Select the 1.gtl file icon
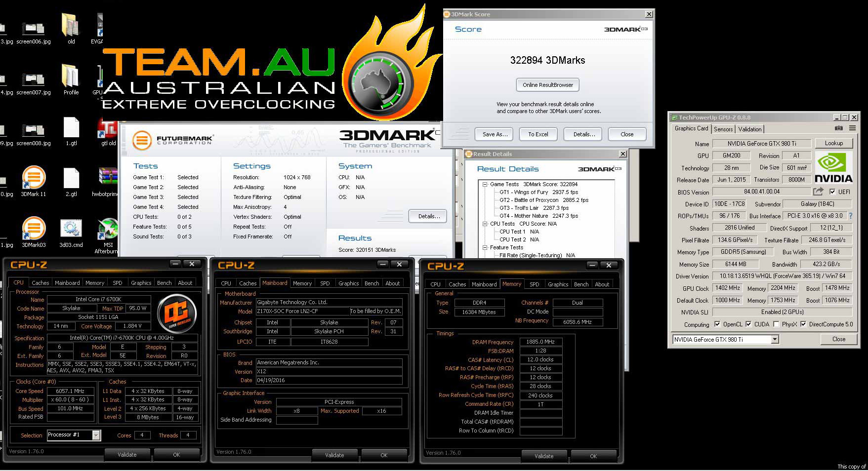Viewport: 868px width, 471px height. 71,131
